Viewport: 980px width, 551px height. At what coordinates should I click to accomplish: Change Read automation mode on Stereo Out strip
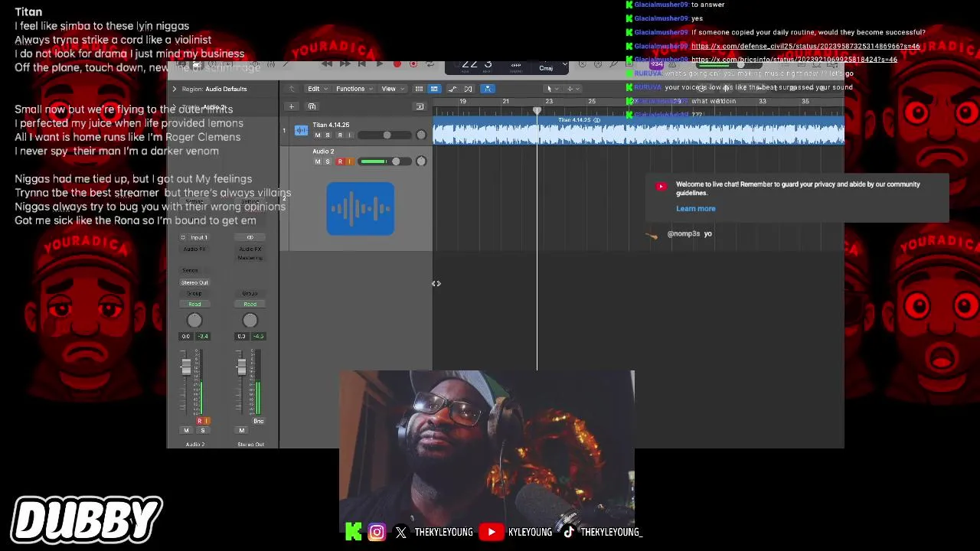[x=250, y=304]
